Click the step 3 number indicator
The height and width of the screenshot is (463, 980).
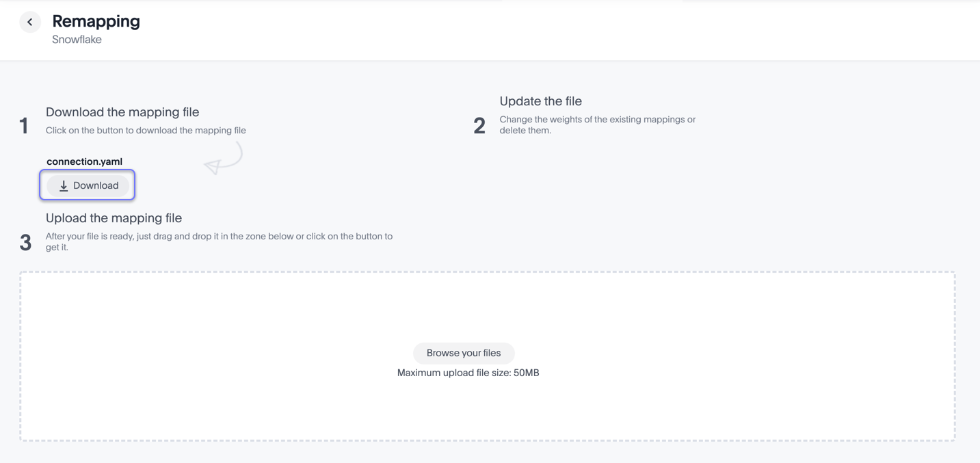(x=25, y=242)
